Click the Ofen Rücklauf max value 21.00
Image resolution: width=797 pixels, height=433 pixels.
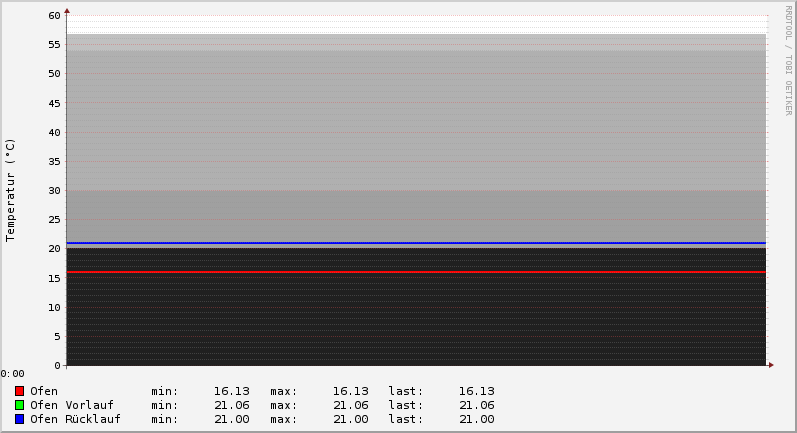(350, 419)
